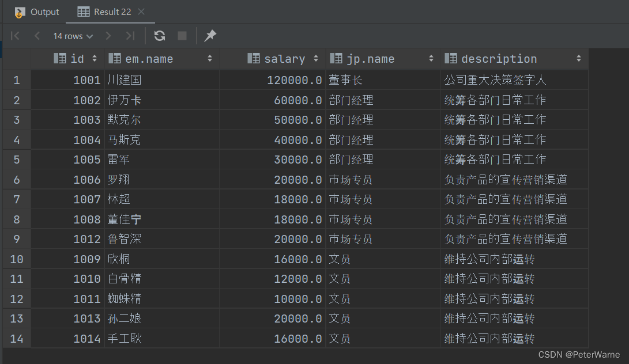The width and height of the screenshot is (629, 364).
Task: Go to next page of results
Action: pos(108,36)
